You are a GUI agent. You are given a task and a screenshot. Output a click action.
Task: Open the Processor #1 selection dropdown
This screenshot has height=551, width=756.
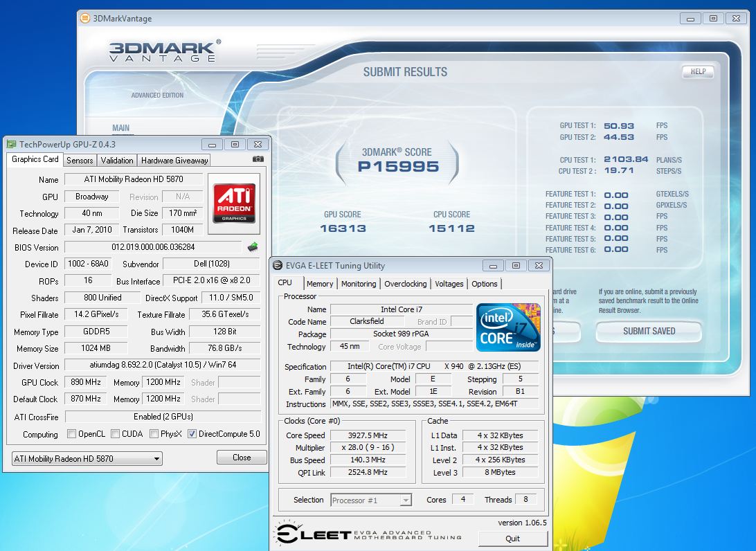click(371, 500)
